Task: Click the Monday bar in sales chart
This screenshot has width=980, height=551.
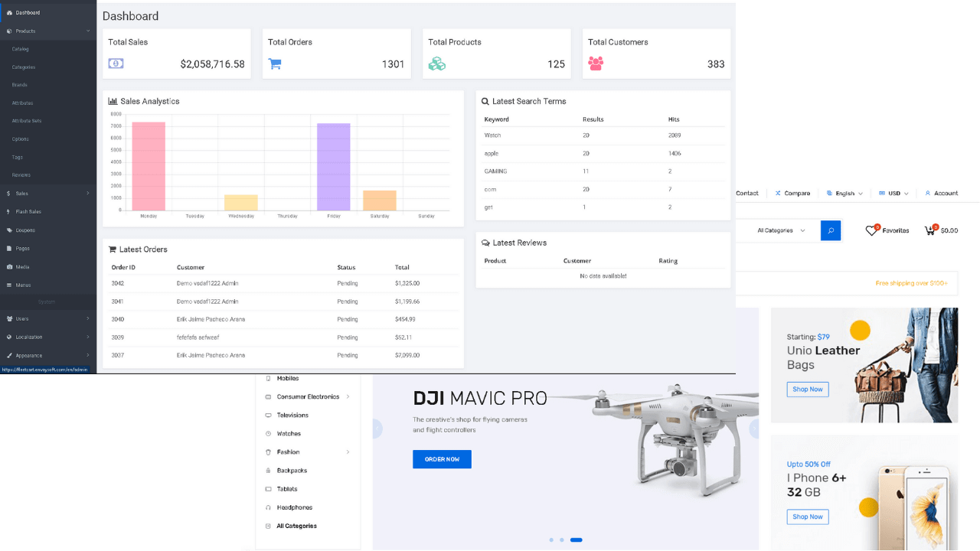Action: tap(149, 166)
